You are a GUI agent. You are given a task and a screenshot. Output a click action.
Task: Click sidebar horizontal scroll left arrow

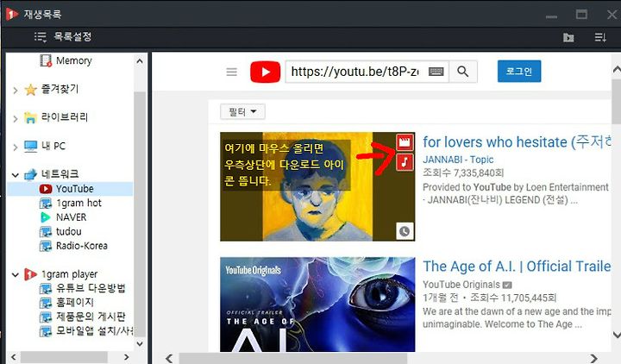[14, 357]
